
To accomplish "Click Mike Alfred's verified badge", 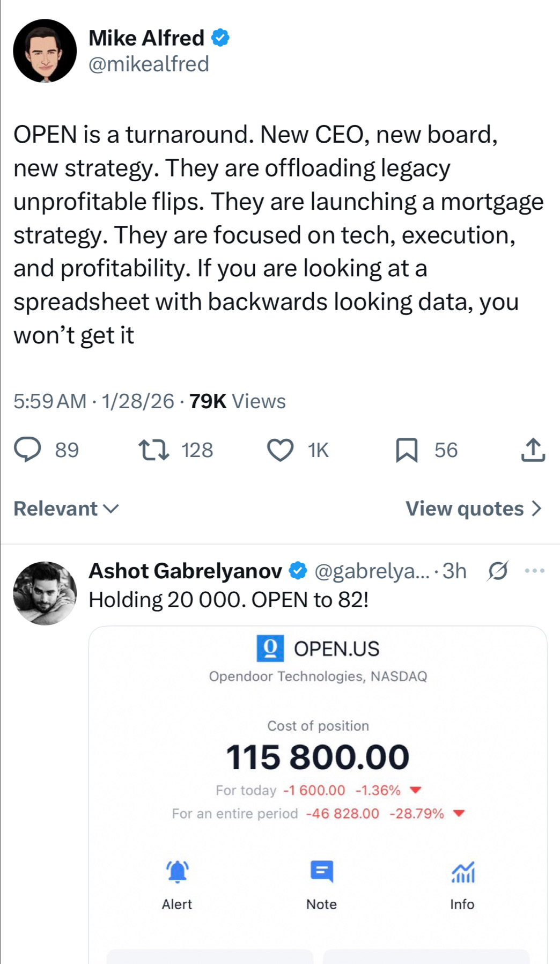I will pos(220,38).
